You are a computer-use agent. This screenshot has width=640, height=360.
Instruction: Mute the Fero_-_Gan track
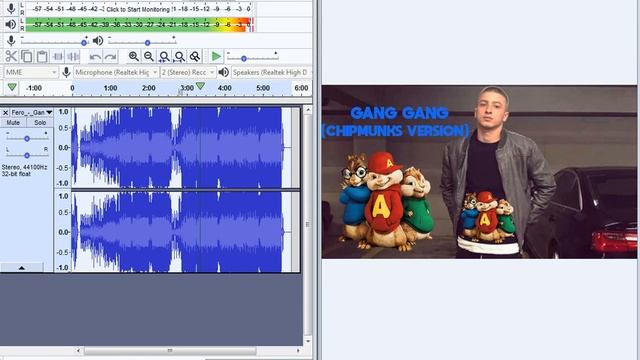pyautogui.click(x=13, y=122)
